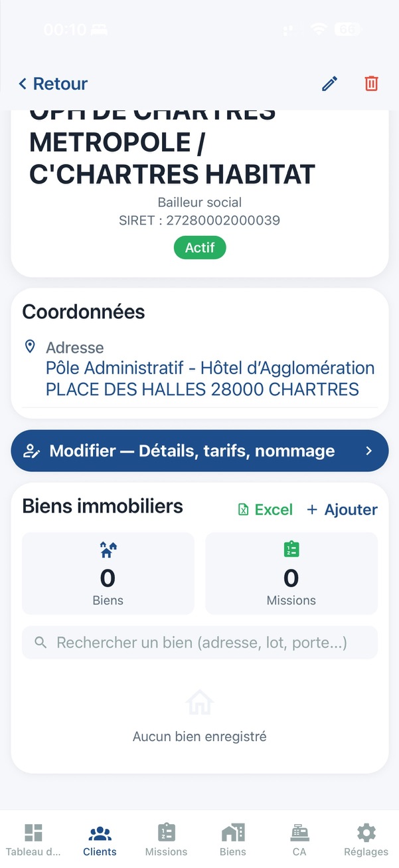Expand Modifier section via its right chevron

point(369,451)
